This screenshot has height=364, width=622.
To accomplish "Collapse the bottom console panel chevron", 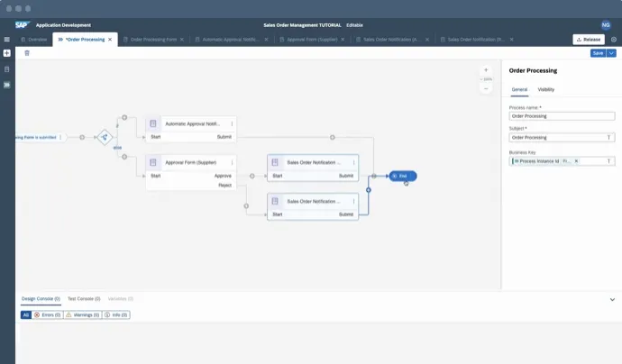I will click(613, 299).
